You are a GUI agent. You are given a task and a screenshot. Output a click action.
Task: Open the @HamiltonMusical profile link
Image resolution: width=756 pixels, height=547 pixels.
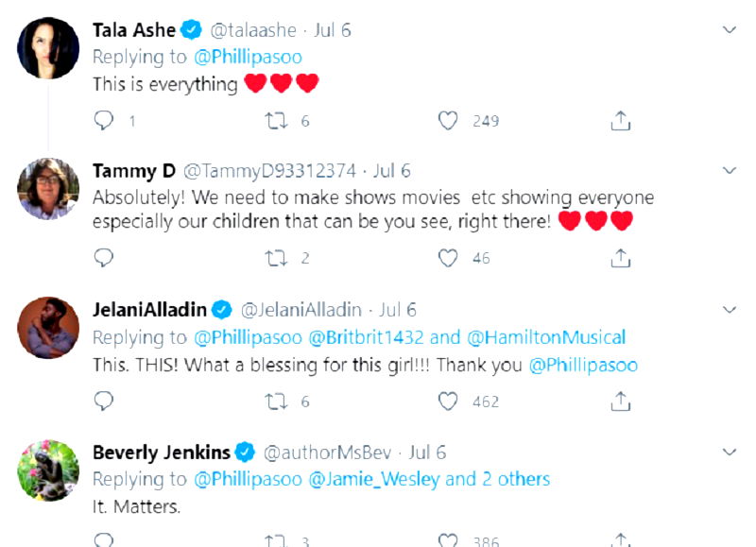[546, 337]
